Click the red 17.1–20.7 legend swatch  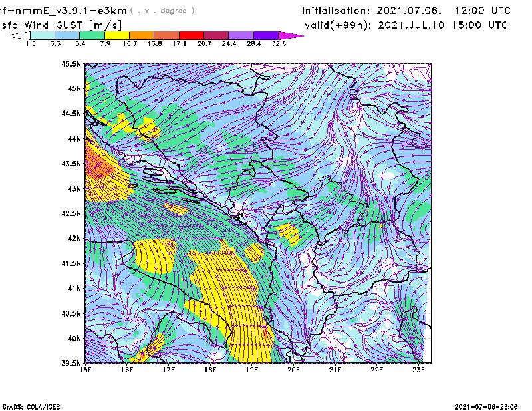(192, 35)
